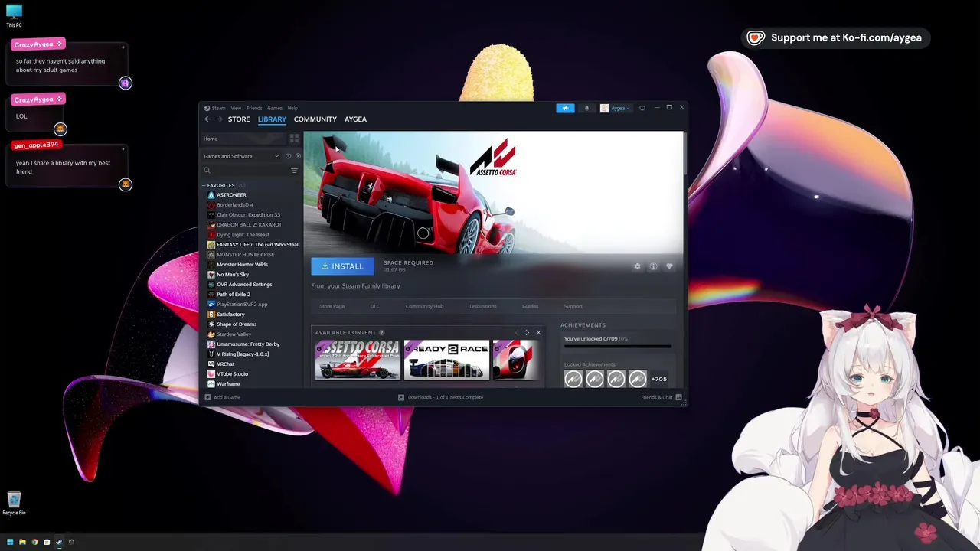980x551 pixels.
Task: Open the notifications bell
Action: click(586, 108)
